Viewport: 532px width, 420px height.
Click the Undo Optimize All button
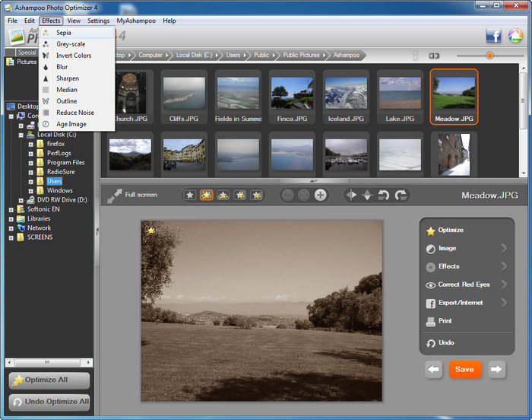pos(49,402)
